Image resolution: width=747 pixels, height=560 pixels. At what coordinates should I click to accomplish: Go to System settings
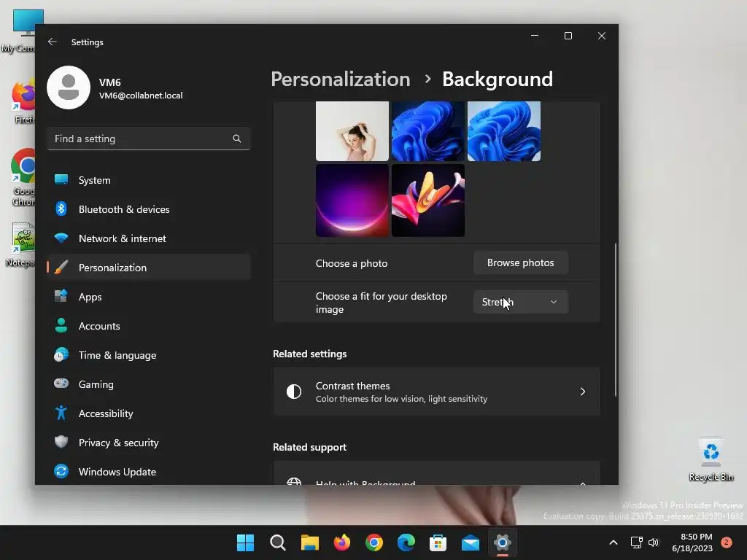pos(149,180)
